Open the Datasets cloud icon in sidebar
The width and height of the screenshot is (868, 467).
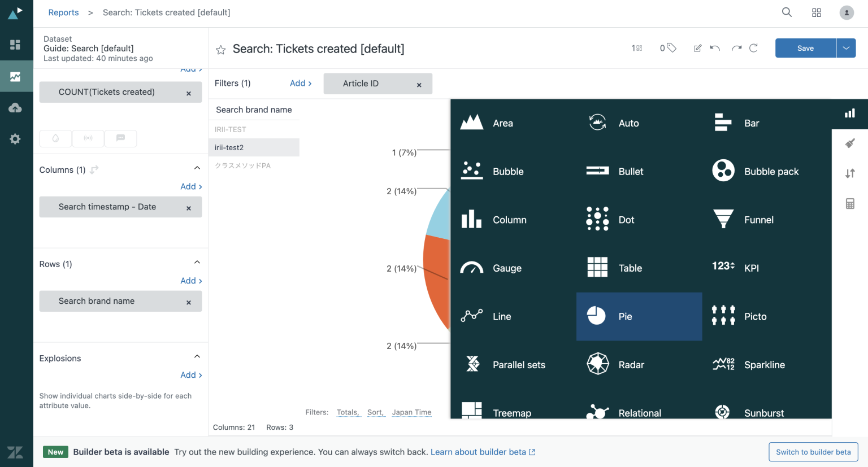[x=15, y=107]
